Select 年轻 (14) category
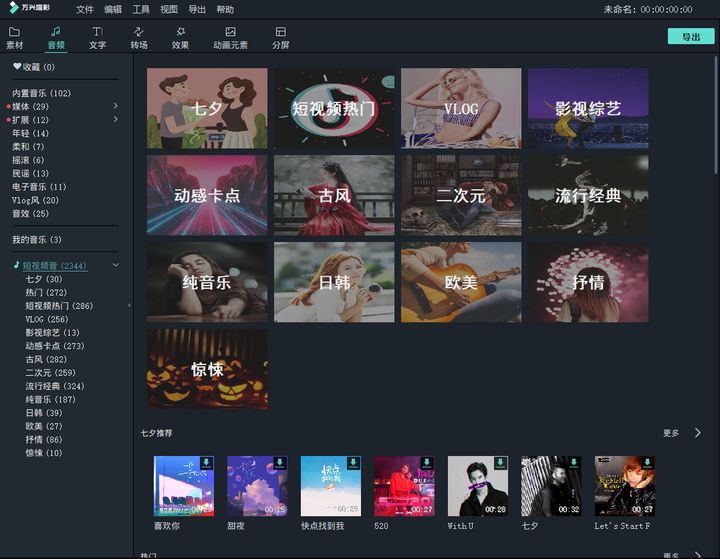The width and height of the screenshot is (720, 559). tap(30, 133)
